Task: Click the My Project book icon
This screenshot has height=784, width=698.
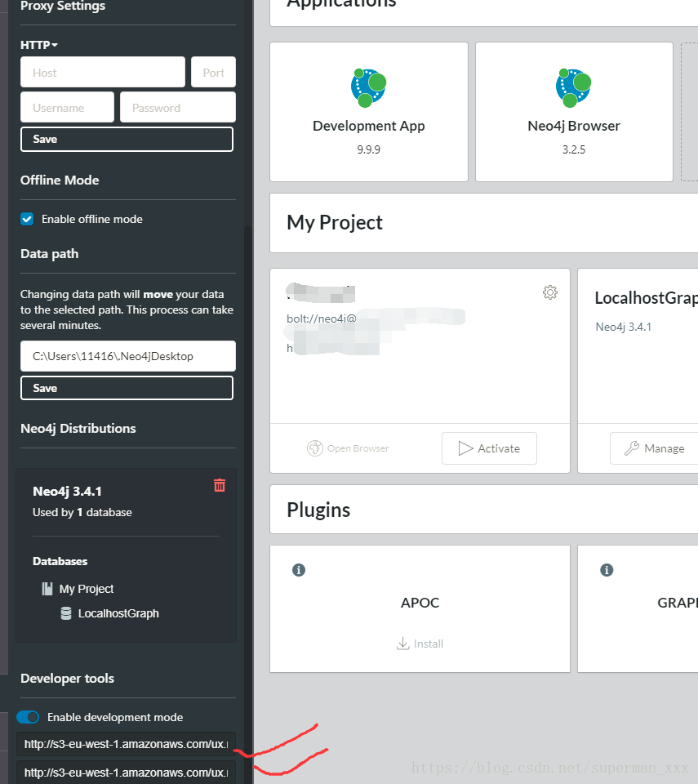Action: click(x=47, y=589)
